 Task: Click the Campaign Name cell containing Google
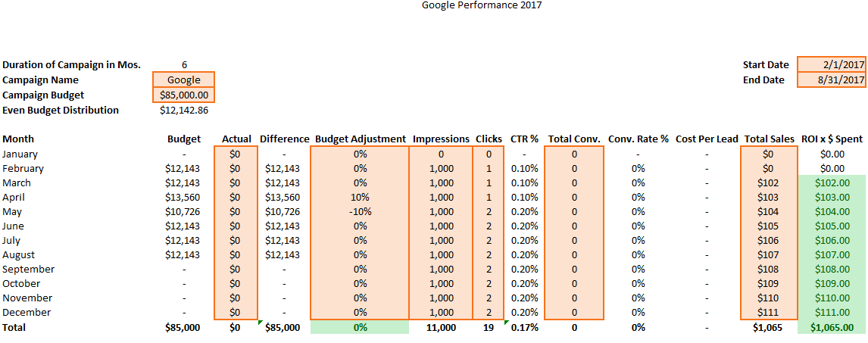coord(184,80)
